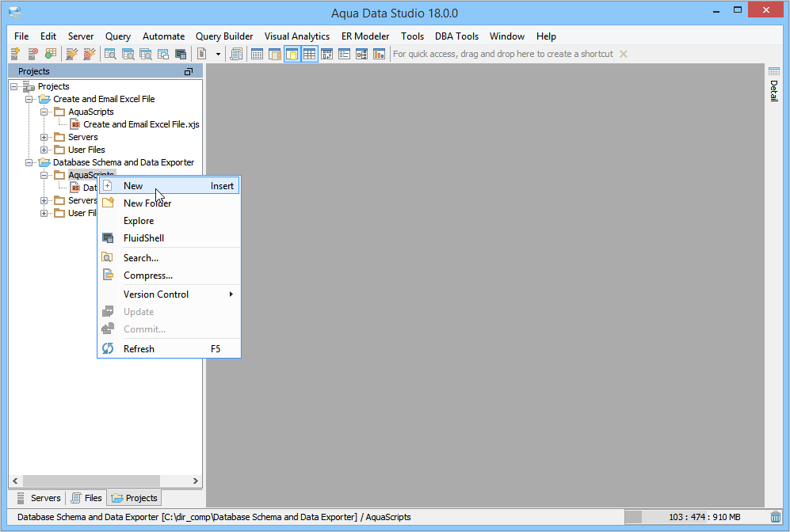
Task: Switch to the Files bottom tab
Action: coord(86,498)
